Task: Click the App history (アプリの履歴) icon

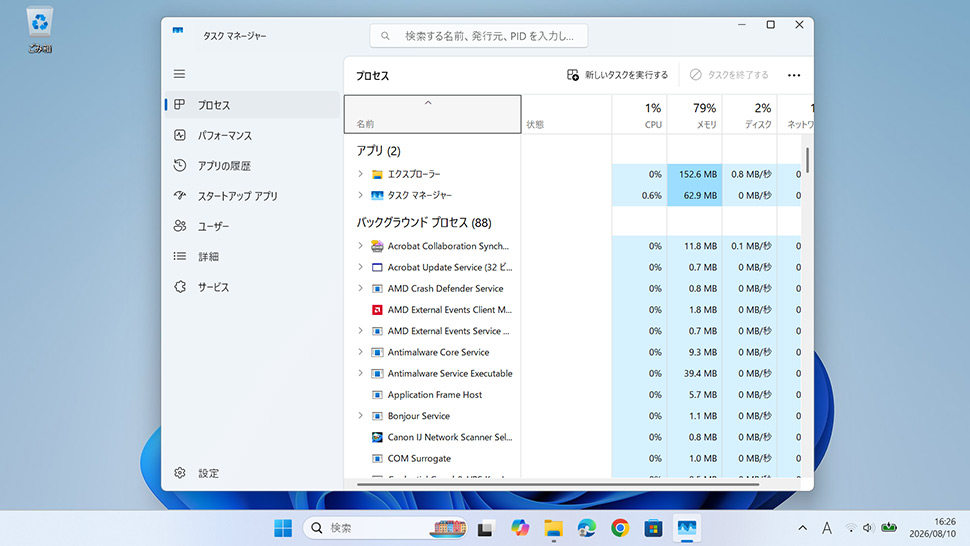Action: click(x=179, y=165)
